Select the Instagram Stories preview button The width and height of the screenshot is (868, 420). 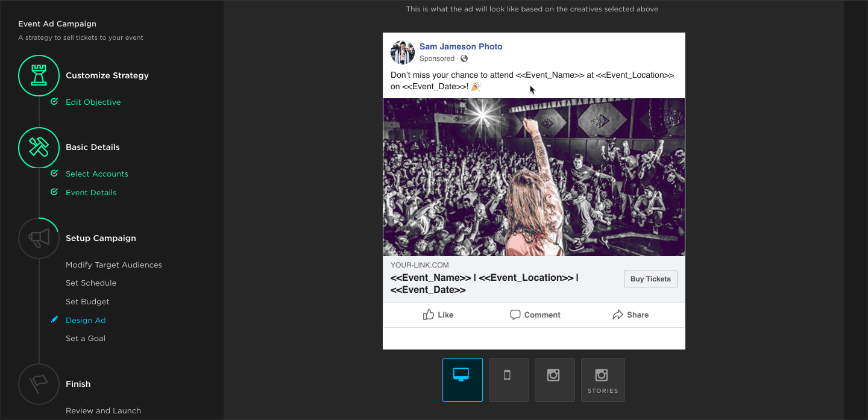point(603,380)
